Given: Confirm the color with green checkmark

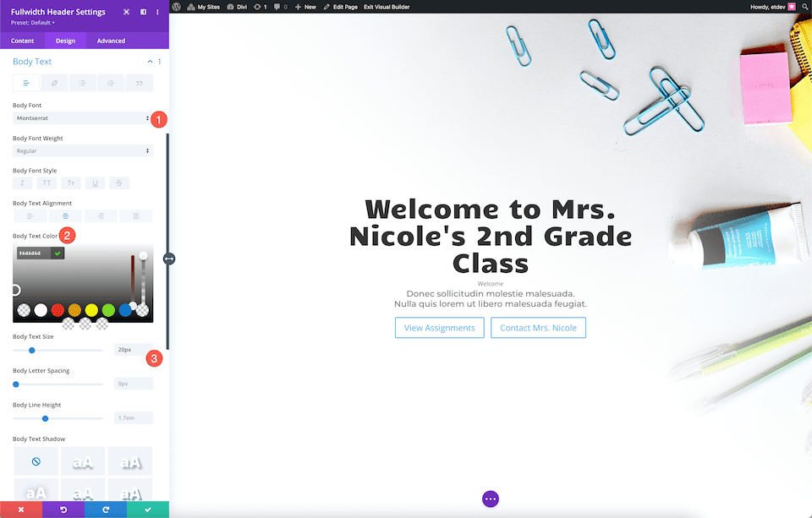Looking at the screenshot, I should pos(58,253).
